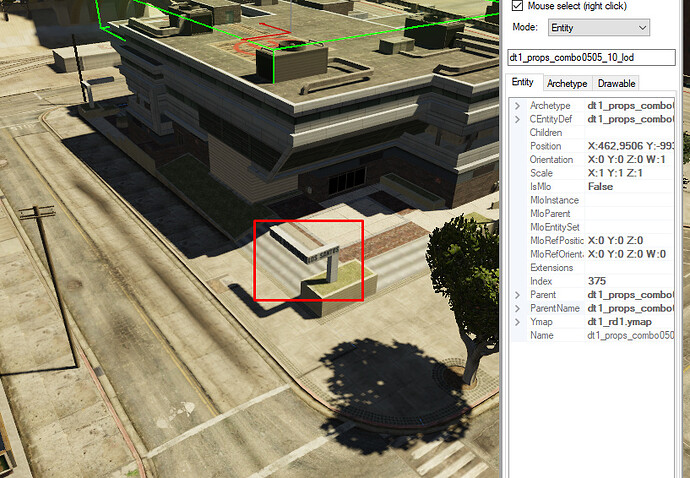Click the Children property label
The height and width of the screenshot is (478, 690).
tap(546, 133)
